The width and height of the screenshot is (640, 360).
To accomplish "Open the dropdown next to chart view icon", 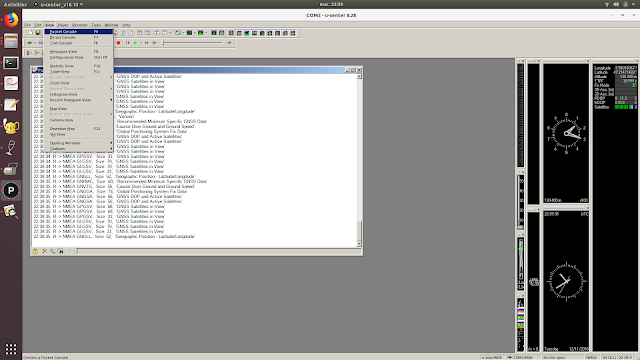I will pyautogui.click(x=183, y=33).
